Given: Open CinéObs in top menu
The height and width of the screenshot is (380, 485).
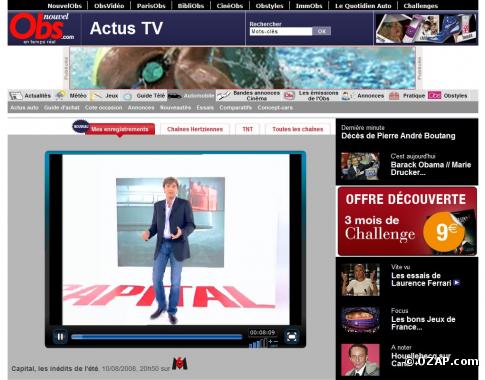Looking at the screenshot, I should point(230,6).
